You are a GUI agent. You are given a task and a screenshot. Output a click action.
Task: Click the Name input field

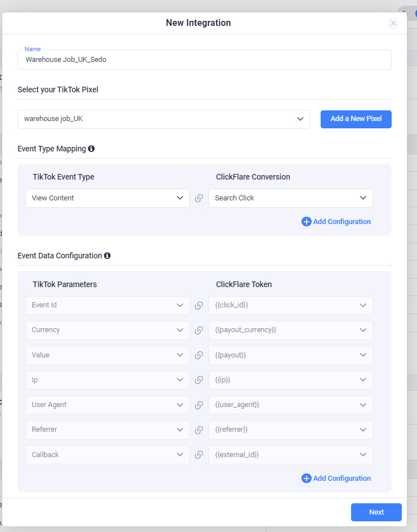[205, 60]
